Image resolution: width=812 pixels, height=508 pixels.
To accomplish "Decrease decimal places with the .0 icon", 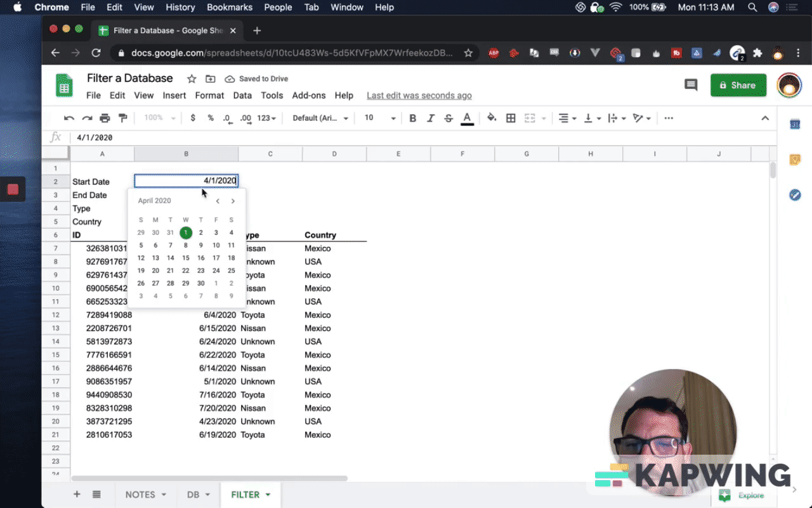I will (x=227, y=118).
